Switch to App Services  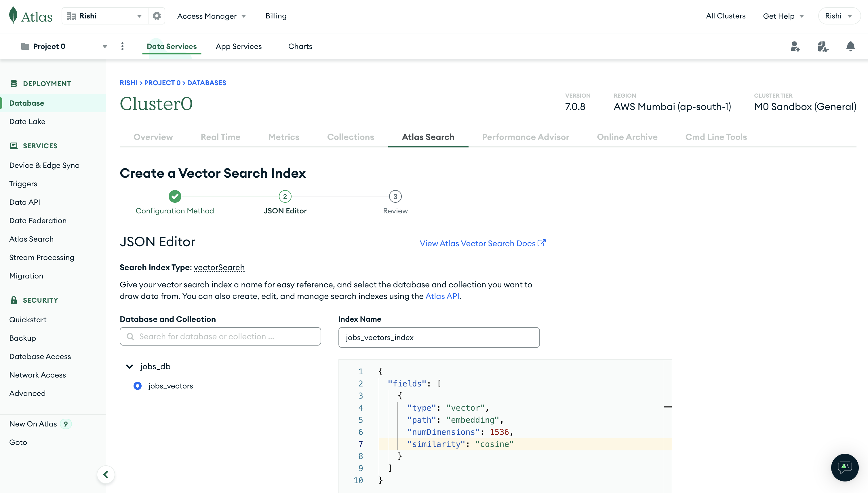[x=239, y=46]
